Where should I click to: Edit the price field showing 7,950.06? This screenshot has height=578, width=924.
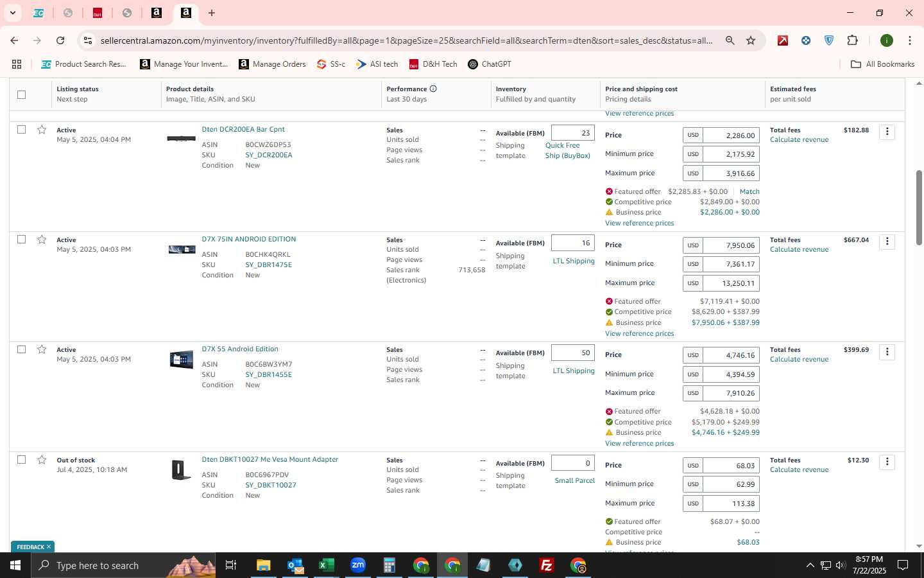732,245
